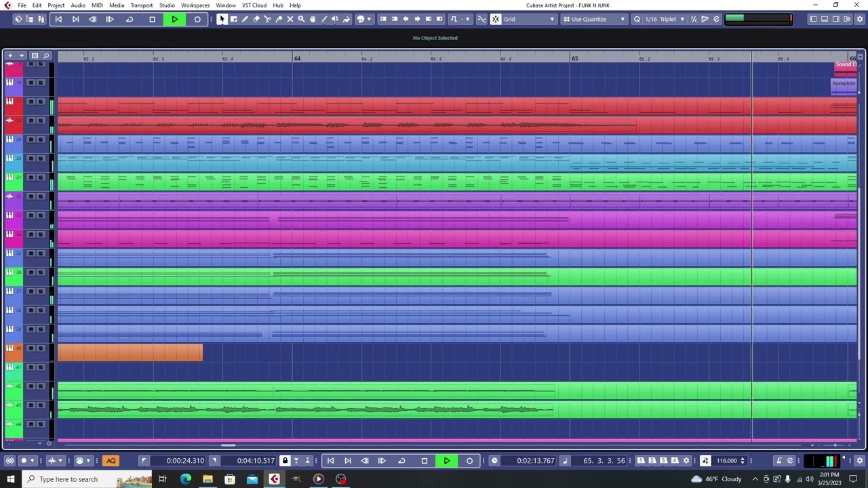Viewport: 868px width, 488px height.
Task: Open the Project menu
Action: (x=56, y=5)
